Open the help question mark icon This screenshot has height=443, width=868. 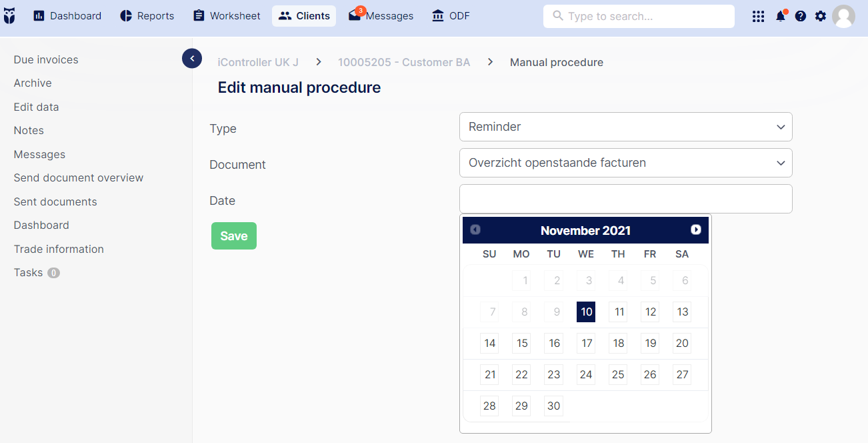(801, 16)
